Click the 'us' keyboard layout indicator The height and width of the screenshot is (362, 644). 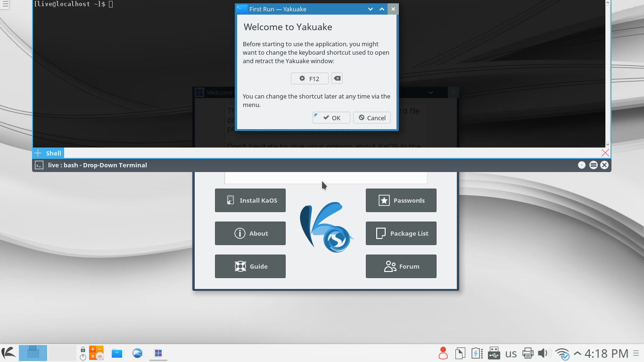[511, 354]
